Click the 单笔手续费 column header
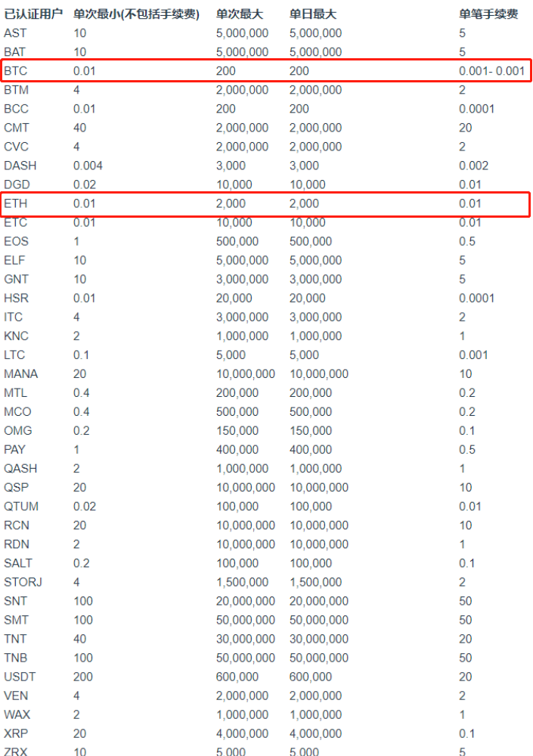The height and width of the screenshot is (756, 533). tap(488, 14)
